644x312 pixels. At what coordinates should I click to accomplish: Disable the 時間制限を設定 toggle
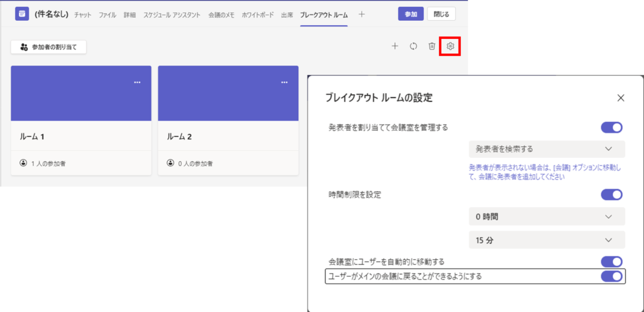pos(611,194)
